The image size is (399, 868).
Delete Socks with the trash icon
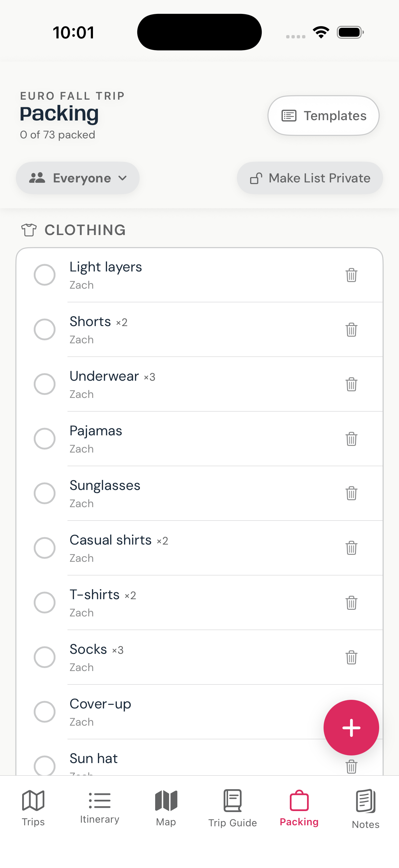[x=351, y=657]
